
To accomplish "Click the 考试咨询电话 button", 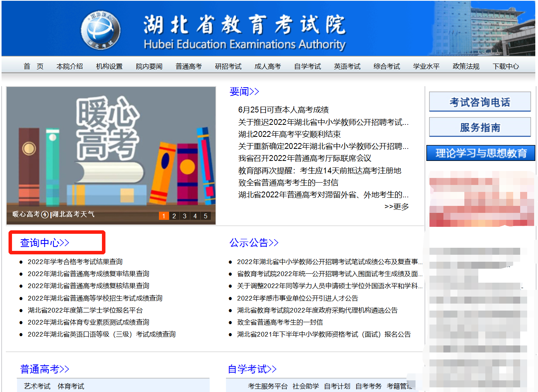I will pyautogui.click(x=480, y=102).
